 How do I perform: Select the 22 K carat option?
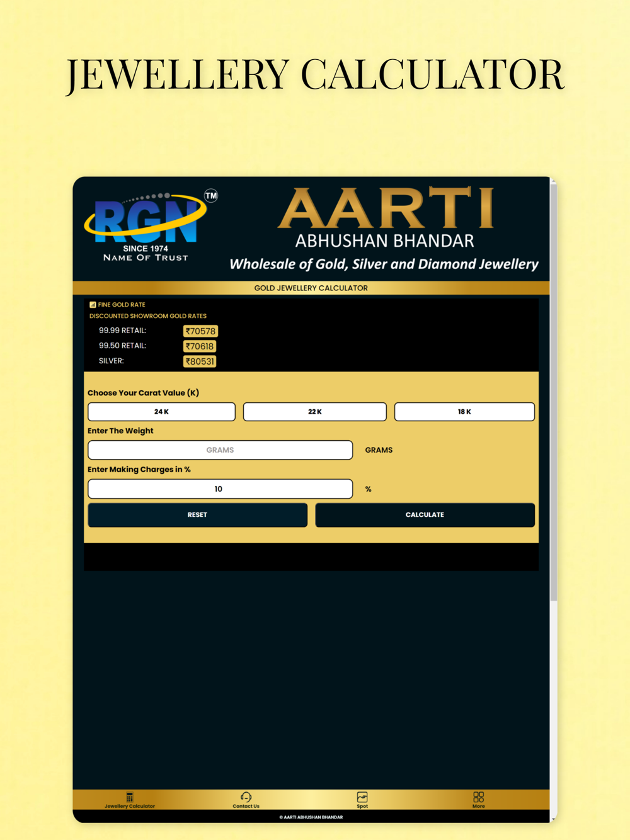315,412
